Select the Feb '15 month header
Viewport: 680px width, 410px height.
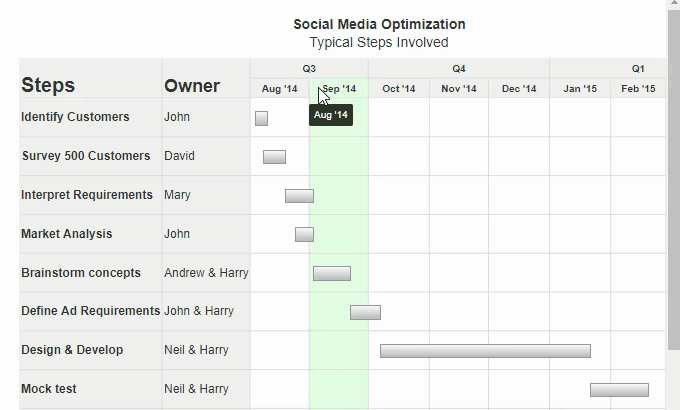638,89
